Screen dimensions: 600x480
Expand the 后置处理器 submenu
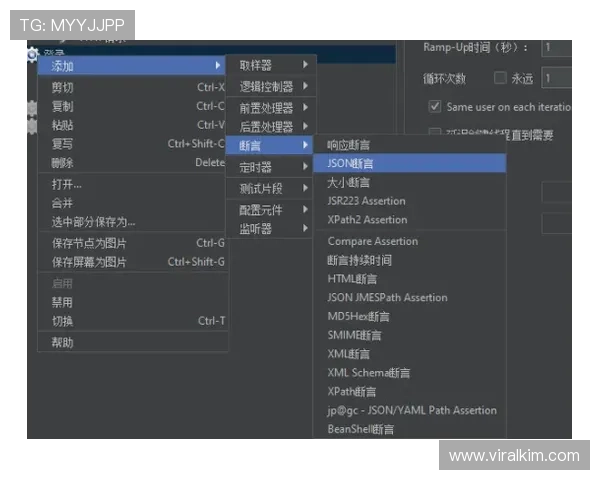[x=271, y=126]
